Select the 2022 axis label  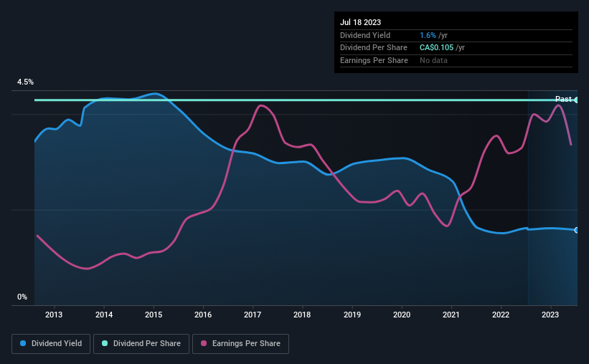[501, 315]
